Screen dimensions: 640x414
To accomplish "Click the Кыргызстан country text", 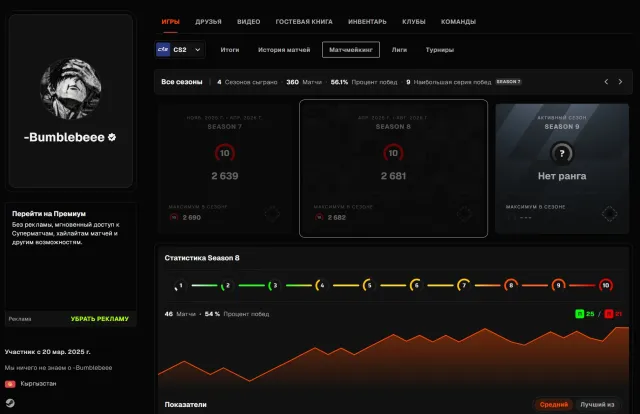I will click(x=38, y=384).
